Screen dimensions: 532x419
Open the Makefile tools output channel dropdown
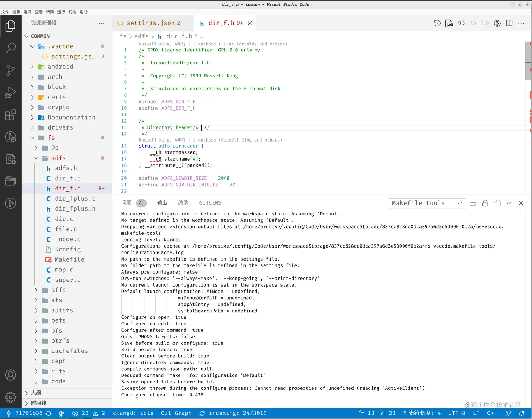pyautogui.click(x=427, y=203)
